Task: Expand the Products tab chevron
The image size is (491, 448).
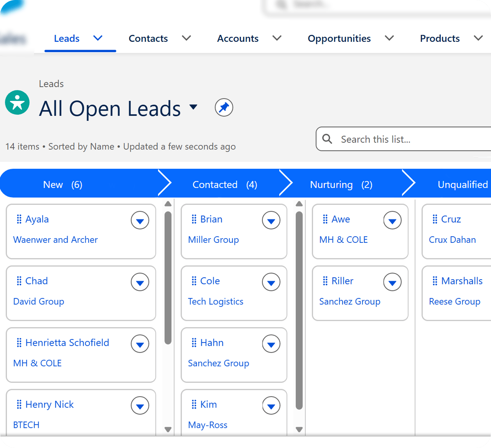Action: [478, 38]
